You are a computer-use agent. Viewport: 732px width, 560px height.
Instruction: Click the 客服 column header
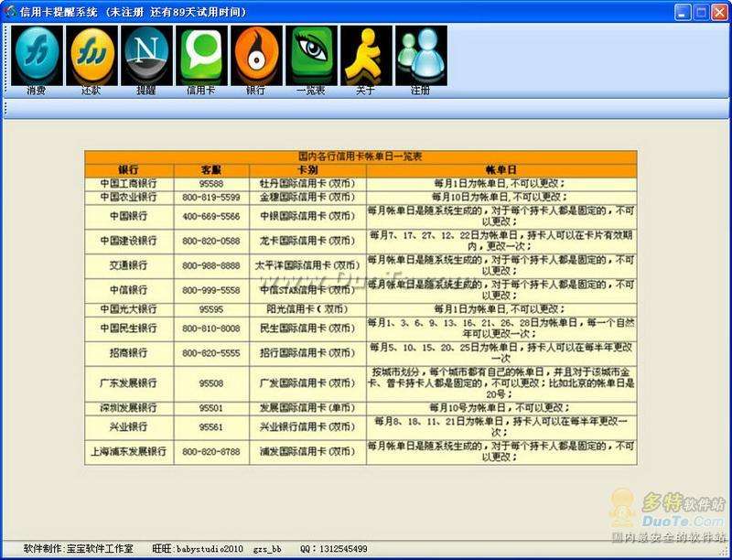tap(211, 170)
